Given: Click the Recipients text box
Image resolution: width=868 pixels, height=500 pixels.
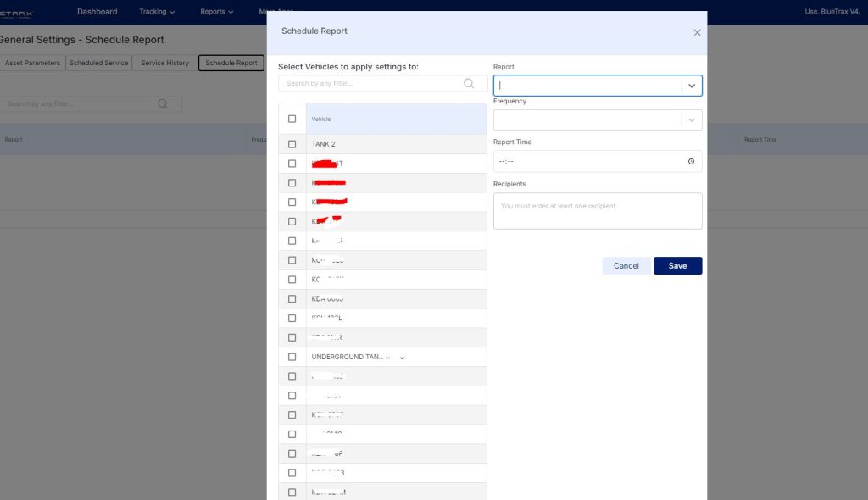Looking at the screenshot, I should click(597, 210).
